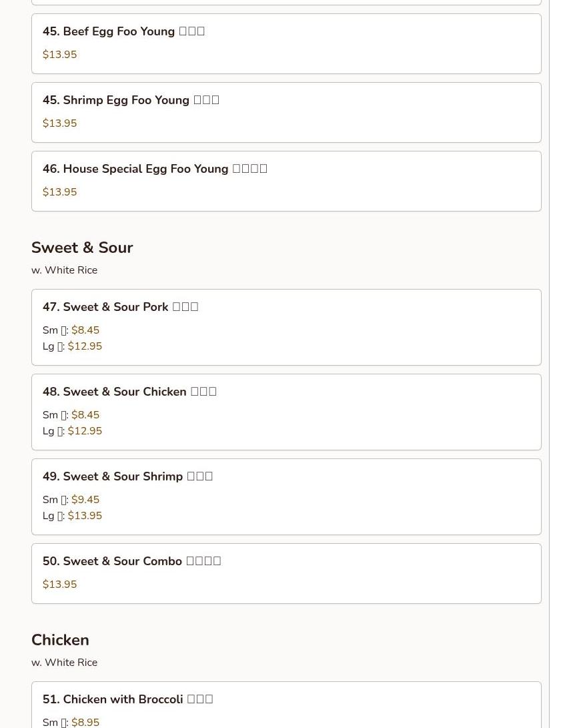This screenshot has width=563, height=728.
Task: Choose small $8.95 Chicken with Broccoli
Action: coord(85,722)
